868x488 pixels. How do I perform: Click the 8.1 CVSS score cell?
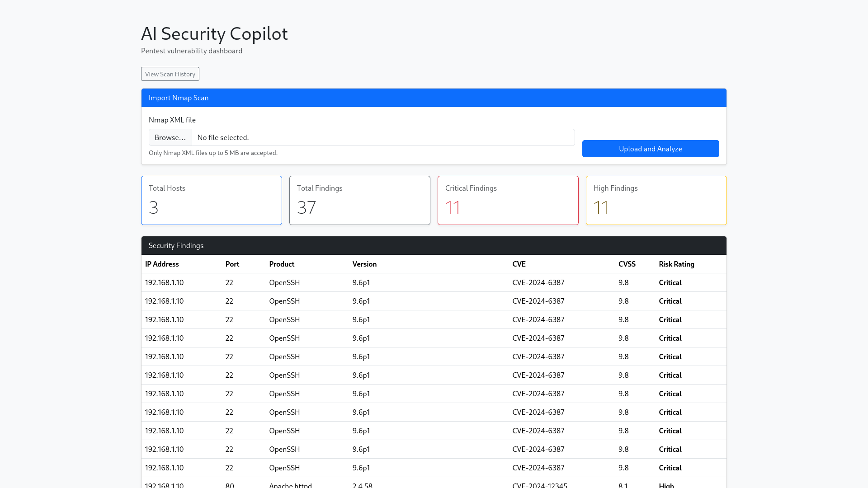pos(623,485)
